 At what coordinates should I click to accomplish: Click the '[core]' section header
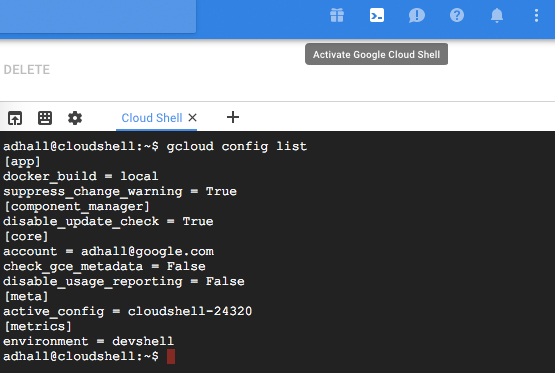click(x=26, y=236)
